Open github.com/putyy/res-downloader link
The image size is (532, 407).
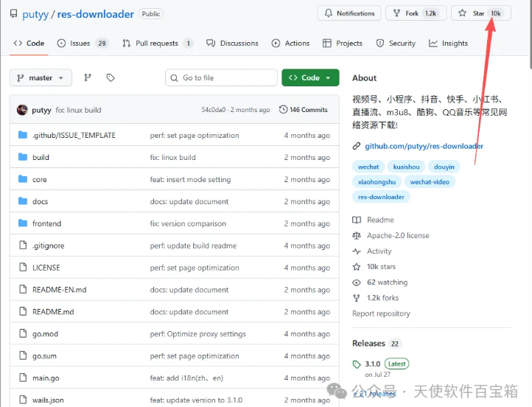click(424, 146)
